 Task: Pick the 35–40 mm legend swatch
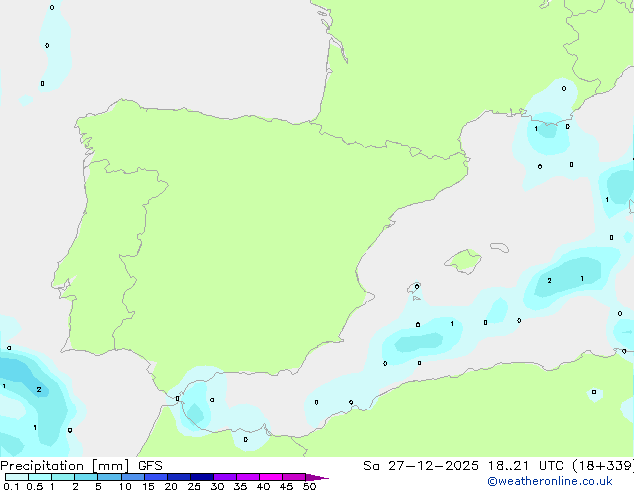248,477
